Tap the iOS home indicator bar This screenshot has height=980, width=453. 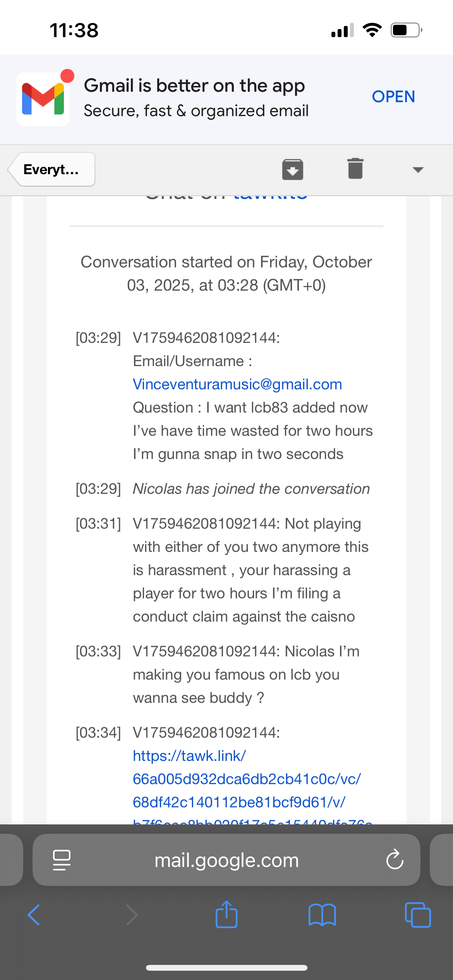pyautogui.click(x=226, y=968)
